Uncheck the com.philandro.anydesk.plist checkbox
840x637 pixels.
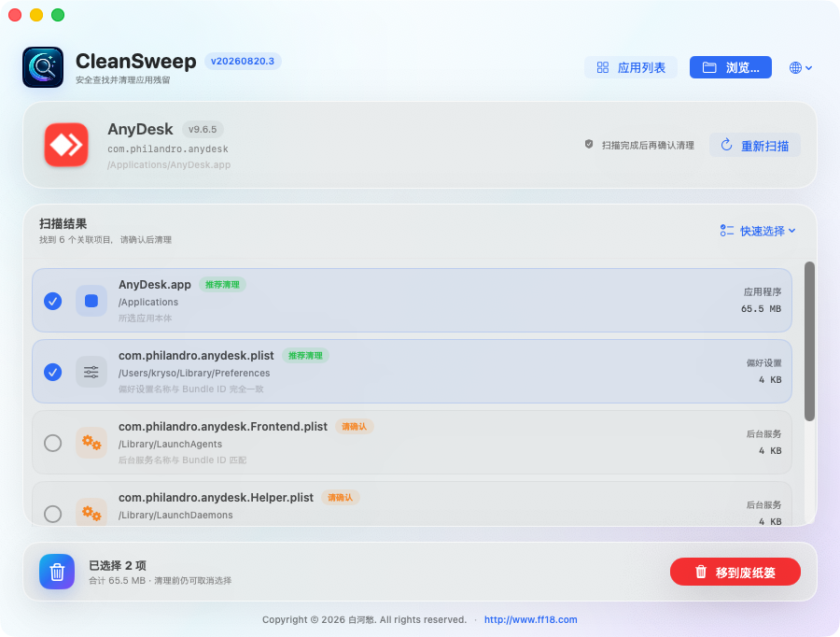tap(52, 372)
